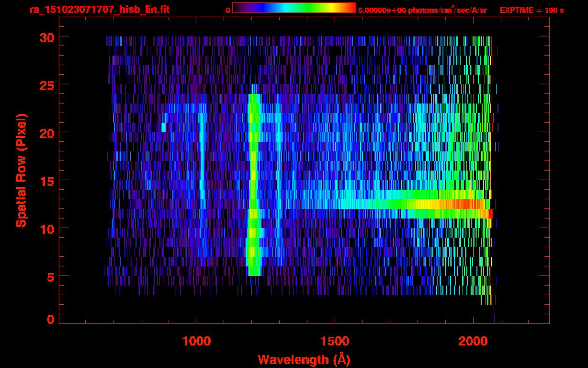Click the color bar minimum value 0
This screenshot has width=588, height=368.
click(x=228, y=10)
